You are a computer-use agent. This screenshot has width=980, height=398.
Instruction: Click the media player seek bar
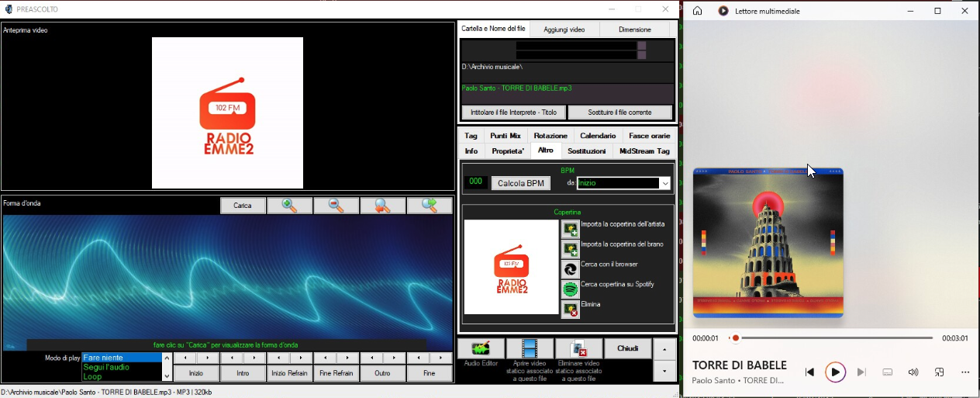pos(832,338)
